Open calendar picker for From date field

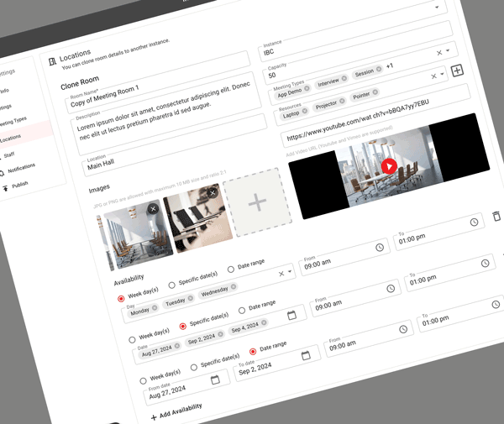(215, 380)
